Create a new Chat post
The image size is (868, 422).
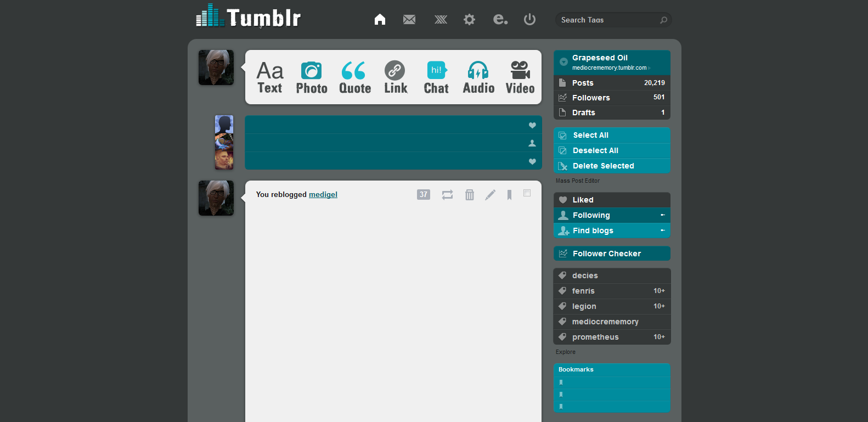[x=436, y=77]
